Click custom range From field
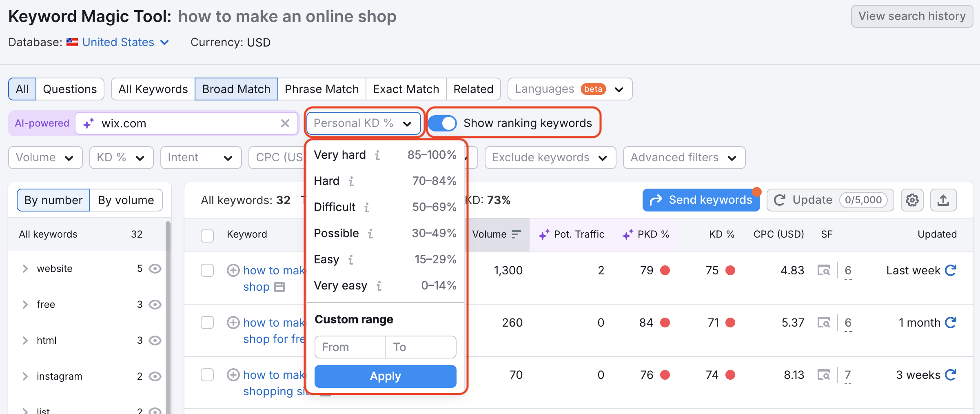 350,347
